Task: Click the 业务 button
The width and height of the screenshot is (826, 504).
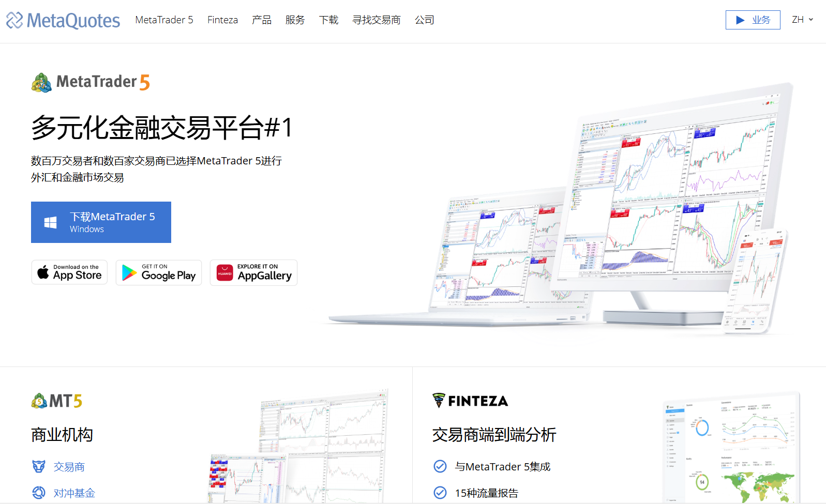Action: point(753,20)
